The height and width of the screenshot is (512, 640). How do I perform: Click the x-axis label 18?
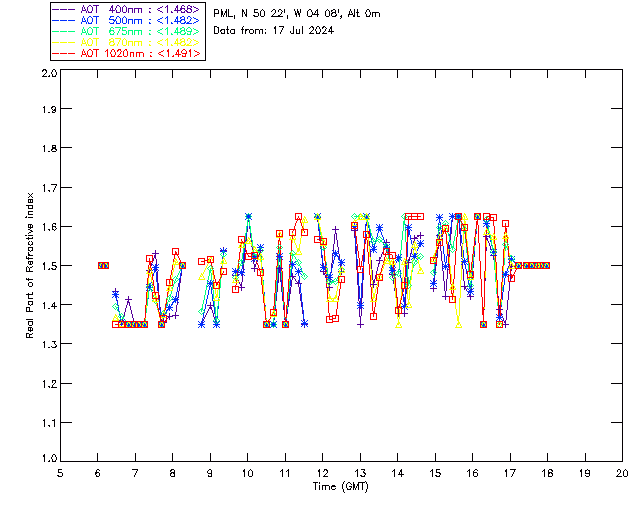(547, 473)
